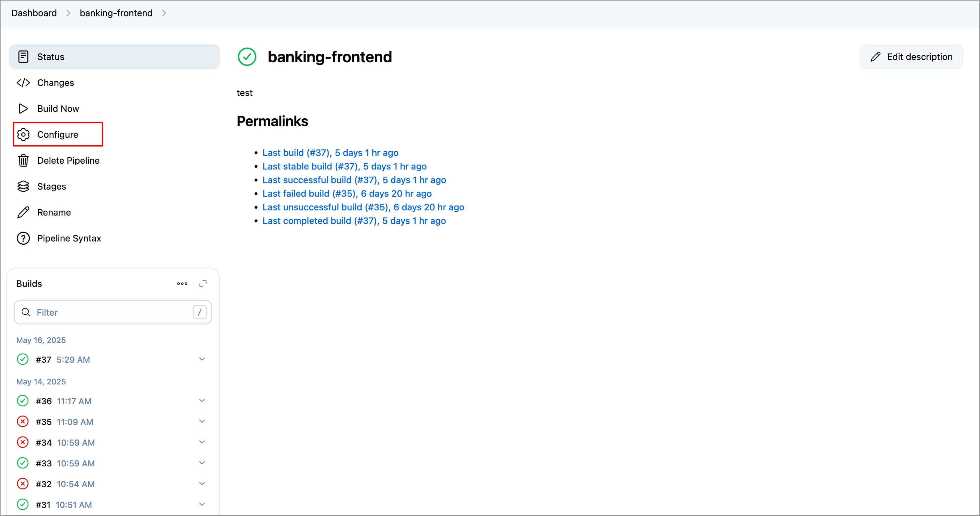Open Pipeline Syntax help icon
Image resolution: width=980 pixels, height=516 pixels.
click(23, 239)
